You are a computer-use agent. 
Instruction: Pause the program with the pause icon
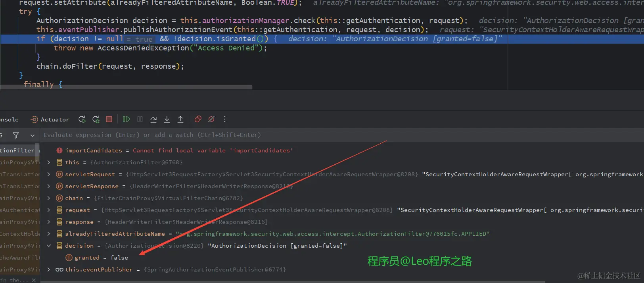tap(140, 119)
